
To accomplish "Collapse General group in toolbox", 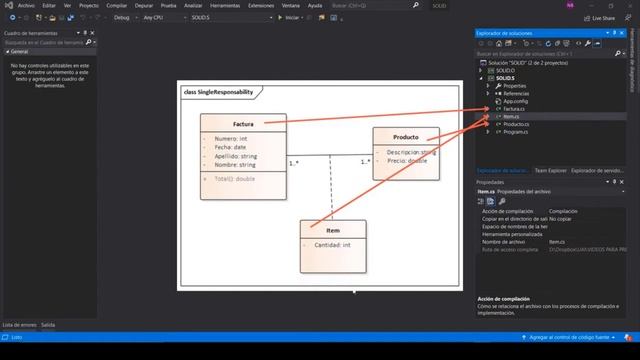I will tap(7, 51).
